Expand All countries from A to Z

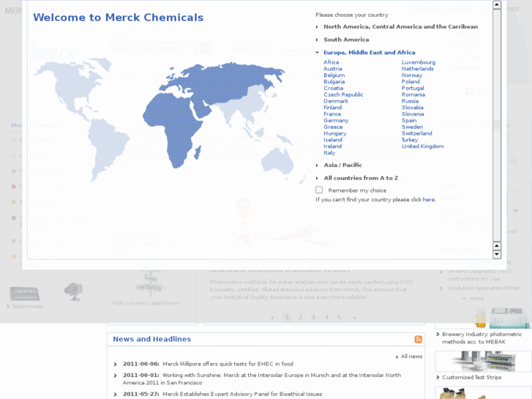click(x=317, y=178)
